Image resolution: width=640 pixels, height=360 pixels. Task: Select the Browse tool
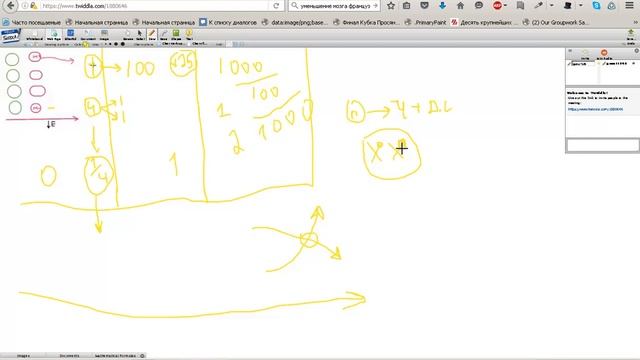click(x=128, y=35)
